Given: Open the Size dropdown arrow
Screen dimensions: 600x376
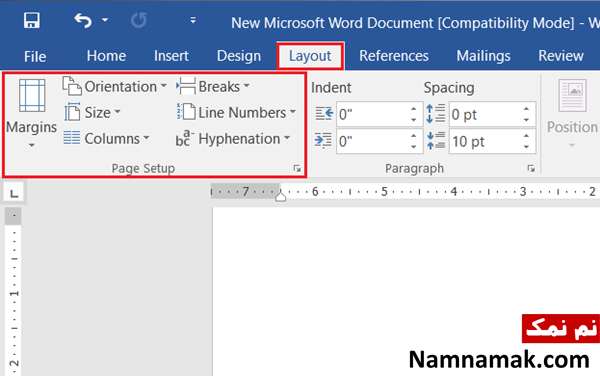Looking at the screenshot, I should (x=117, y=112).
